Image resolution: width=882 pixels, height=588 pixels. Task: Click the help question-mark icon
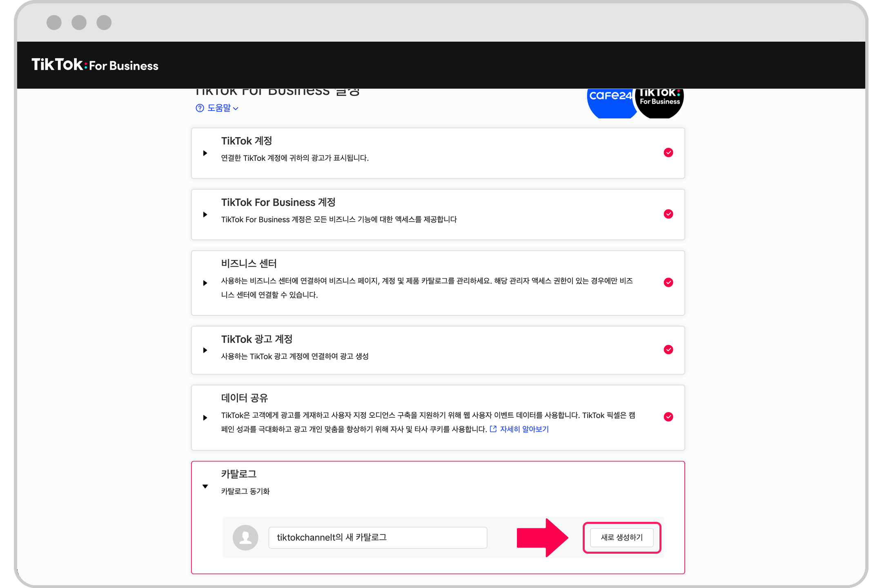tap(200, 108)
